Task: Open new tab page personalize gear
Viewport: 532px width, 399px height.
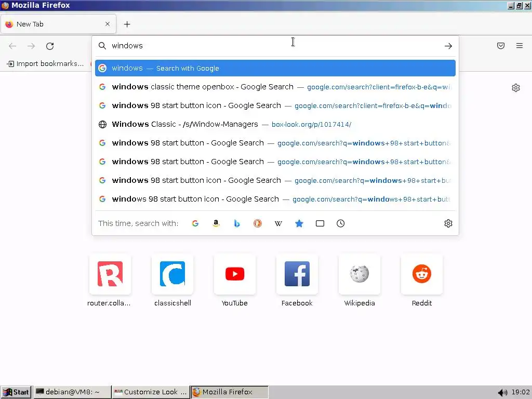Action: pyautogui.click(x=516, y=87)
